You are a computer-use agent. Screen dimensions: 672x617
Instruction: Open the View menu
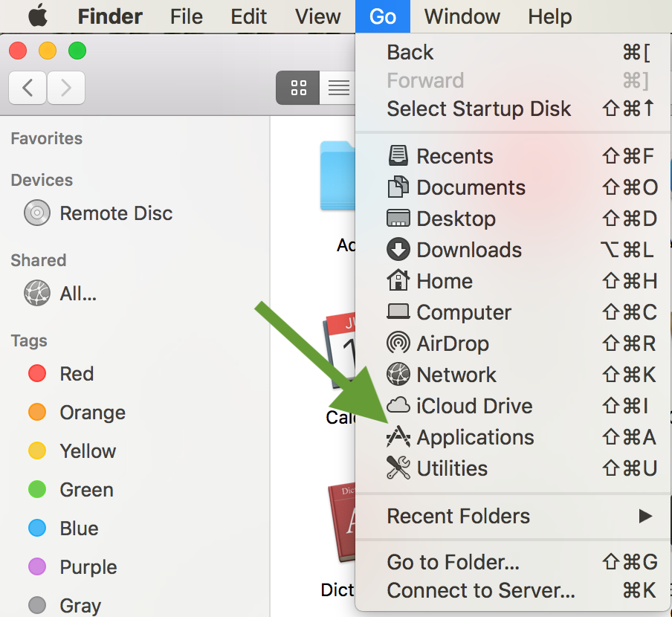coord(317,16)
